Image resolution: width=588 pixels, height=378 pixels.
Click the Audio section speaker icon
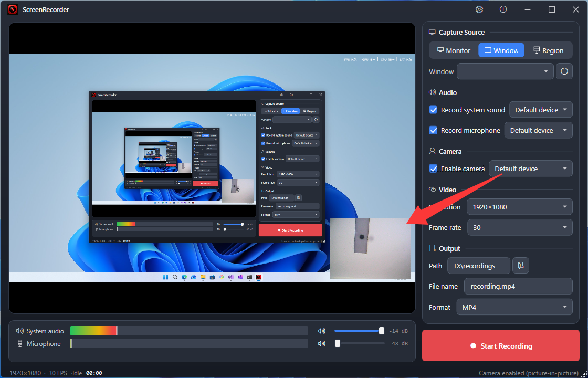[433, 92]
